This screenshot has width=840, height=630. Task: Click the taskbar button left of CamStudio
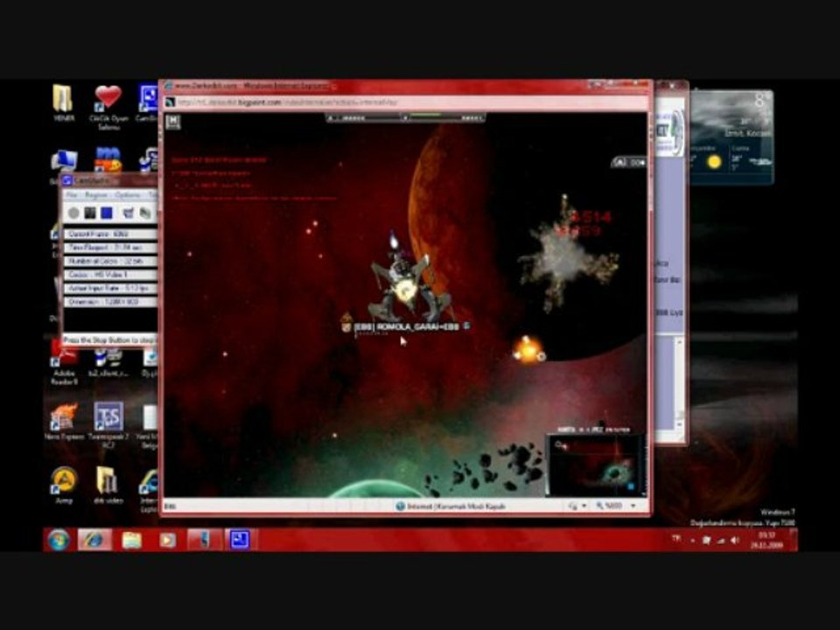[204, 540]
